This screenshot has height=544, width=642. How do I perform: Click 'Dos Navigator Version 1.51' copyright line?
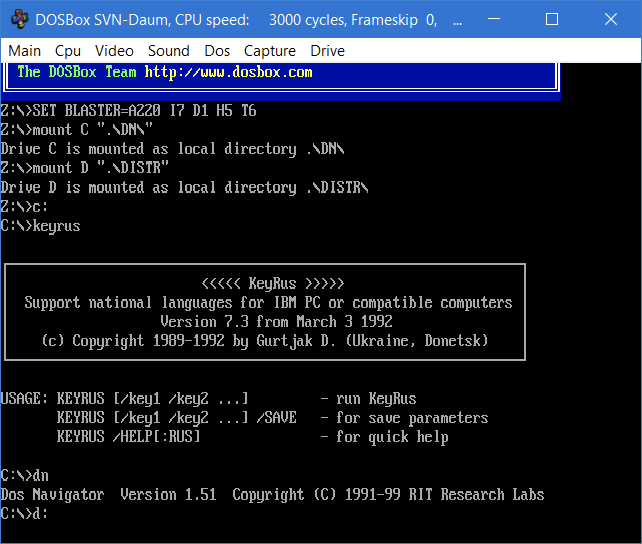(x=272, y=495)
